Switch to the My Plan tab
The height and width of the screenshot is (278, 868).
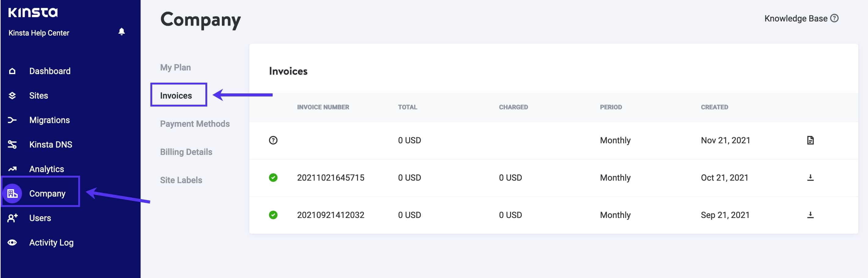click(x=175, y=67)
